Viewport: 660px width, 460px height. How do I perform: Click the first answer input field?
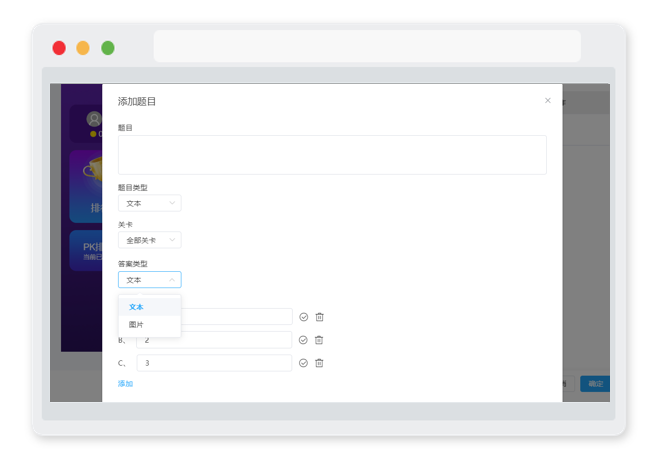pos(237,316)
